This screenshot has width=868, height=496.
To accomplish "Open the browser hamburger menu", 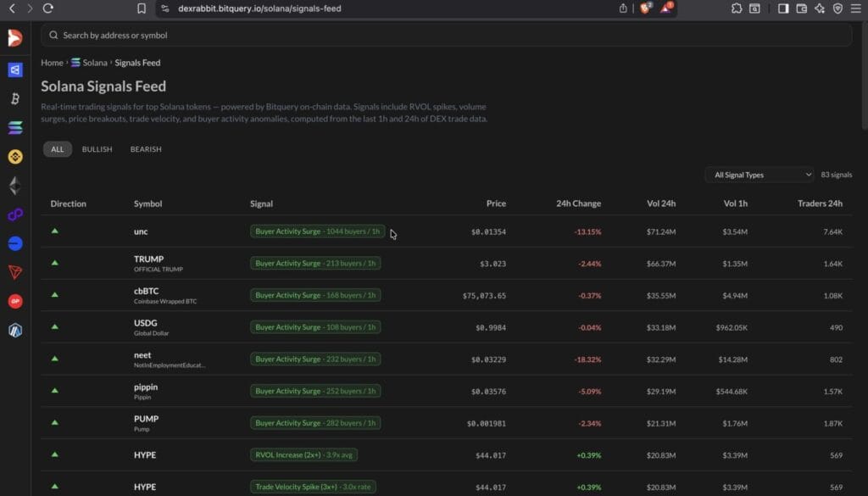I will click(x=856, y=8).
